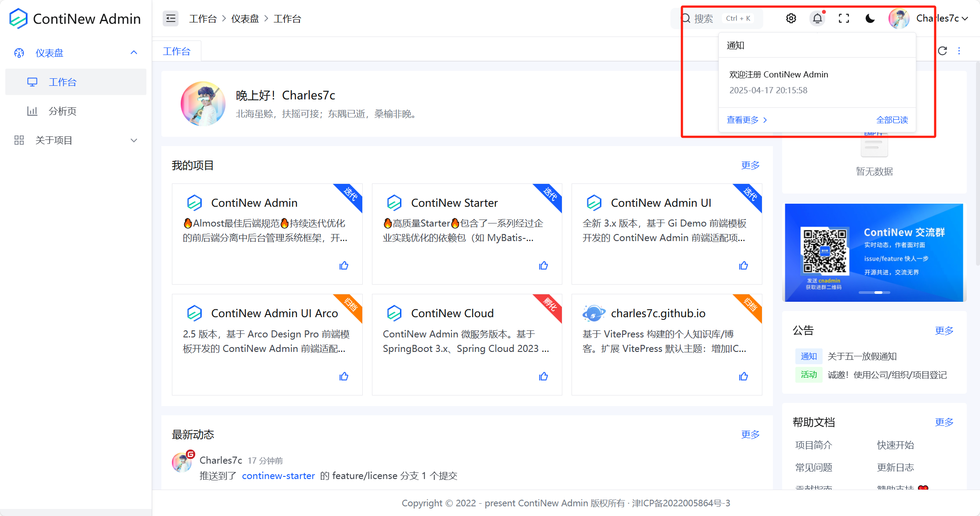Click the ICP 津ICP备2022005864号-3 footer link
The image size is (980, 516).
pos(681,503)
